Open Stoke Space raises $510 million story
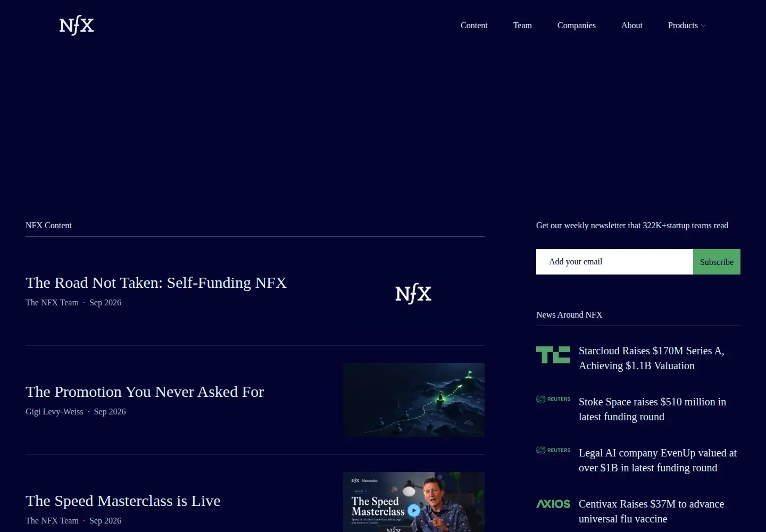The image size is (766, 532). coord(652,409)
